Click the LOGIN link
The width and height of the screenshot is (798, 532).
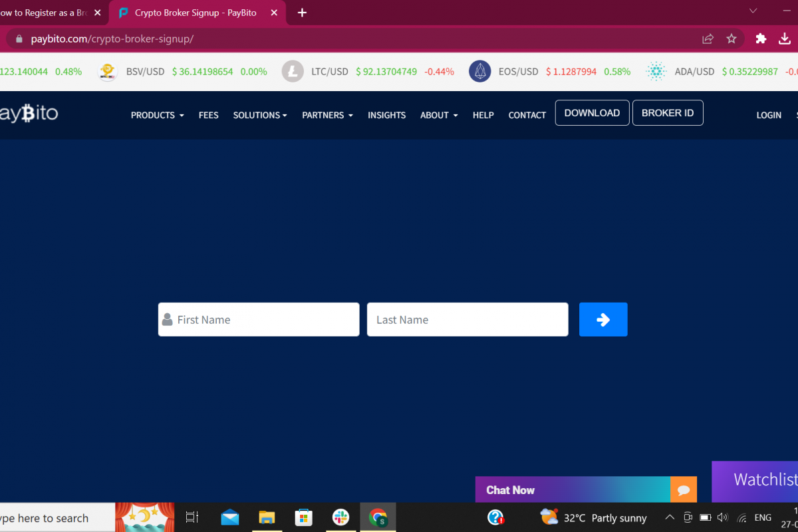[769, 115]
